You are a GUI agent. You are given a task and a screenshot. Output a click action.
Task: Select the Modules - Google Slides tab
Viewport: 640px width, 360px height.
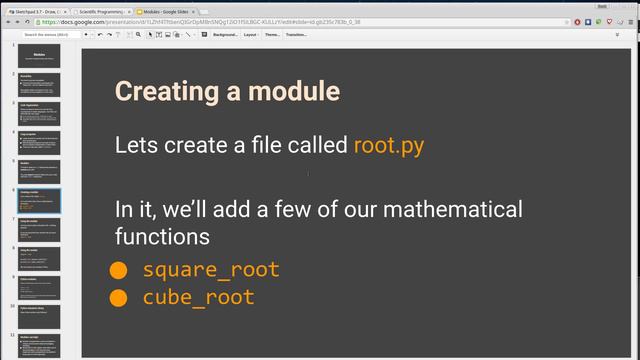click(x=165, y=12)
